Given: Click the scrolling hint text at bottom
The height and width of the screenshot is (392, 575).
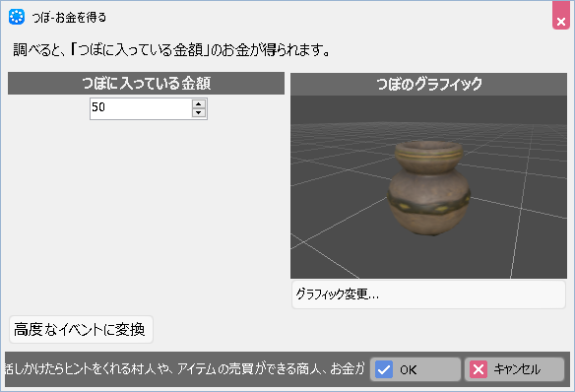Looking at the screenshot, I should 185,369.
